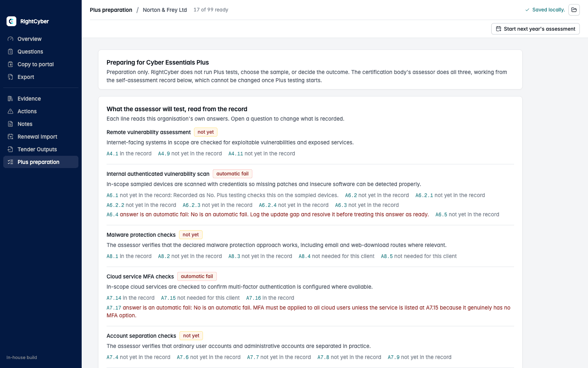
Task: Click 'automatic fail' badge beside Cloud service MFA checks
Action: pyautogui.click(x=197, y=276)
